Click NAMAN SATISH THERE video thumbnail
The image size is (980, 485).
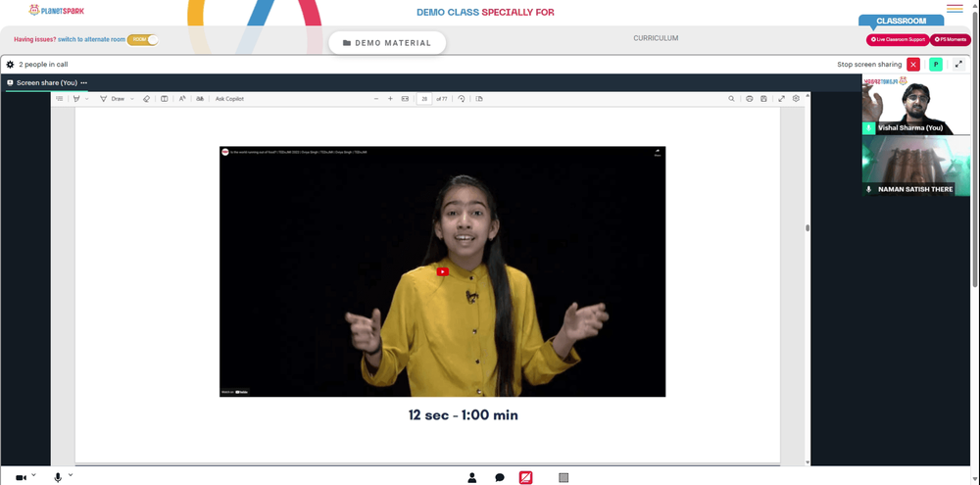point(916,167)
